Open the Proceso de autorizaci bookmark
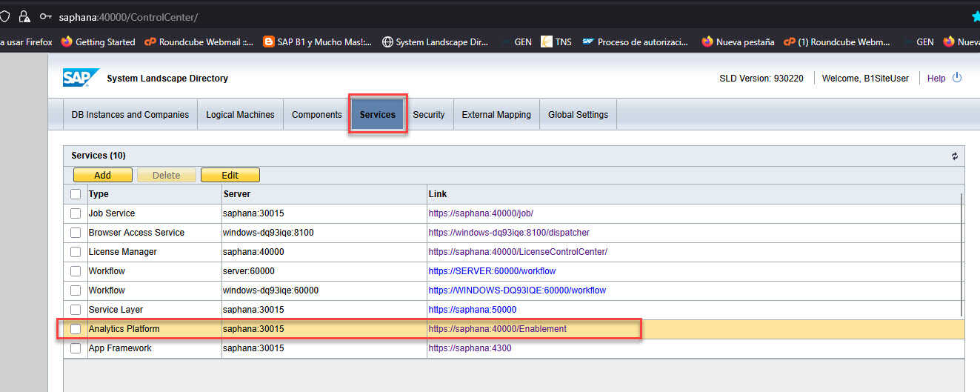 (636, 42)
